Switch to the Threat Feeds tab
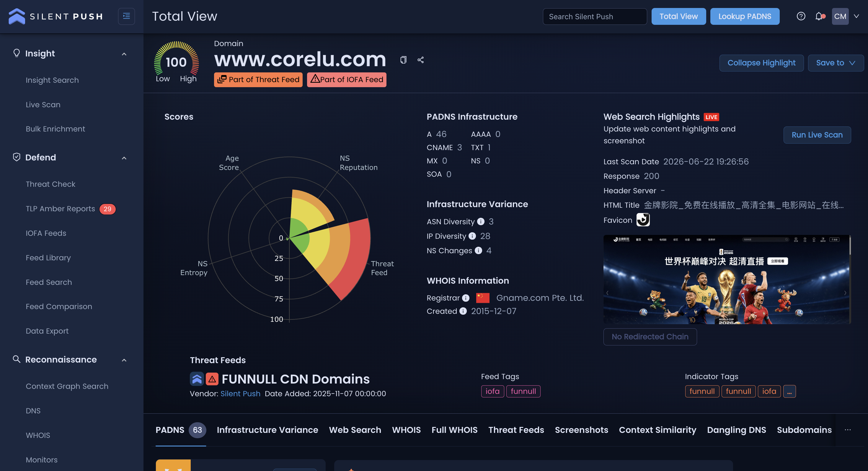868x471 pixels. [x=516, y=430]
